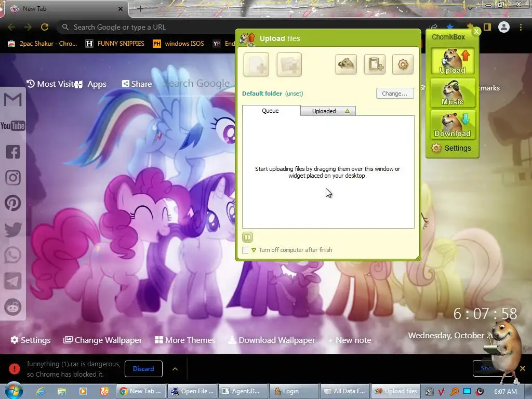Switch to Open File taskbar window
The image size is (532, 399).
click(x=192, y=391)
